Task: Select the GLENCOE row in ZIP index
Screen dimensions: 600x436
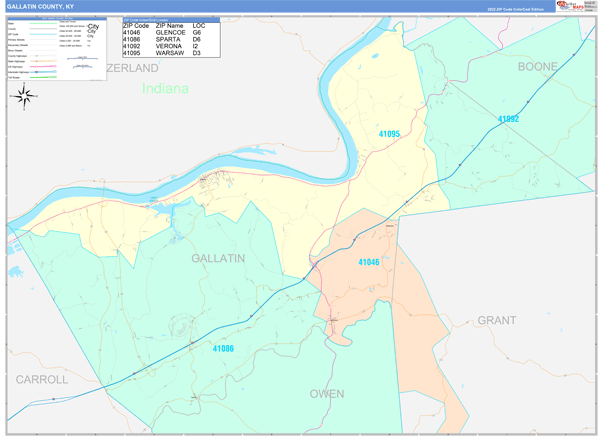Action: click(170, 32)
